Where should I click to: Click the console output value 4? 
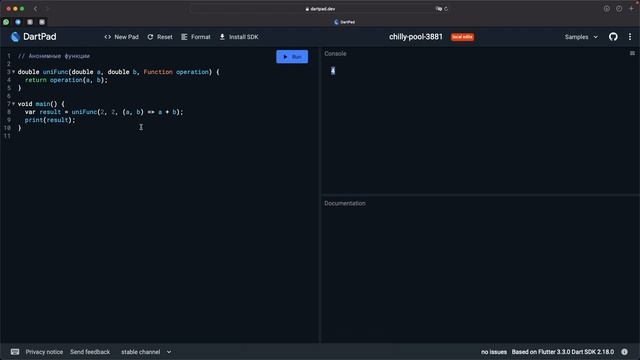(333, 71)
